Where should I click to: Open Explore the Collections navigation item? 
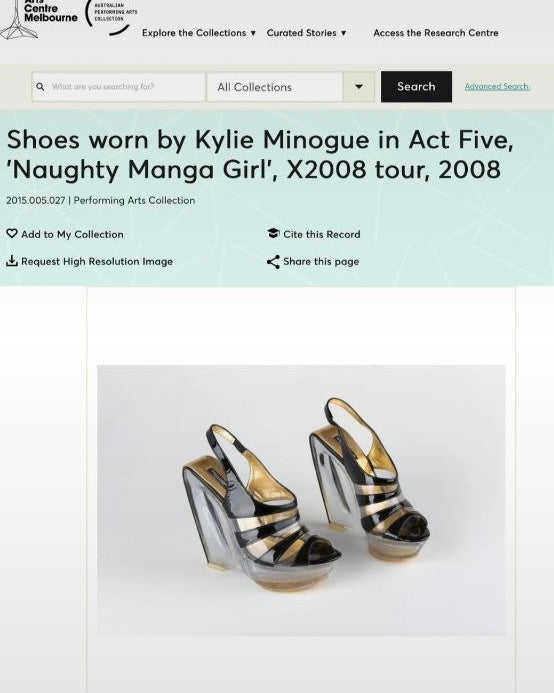(x=194, y=33)
